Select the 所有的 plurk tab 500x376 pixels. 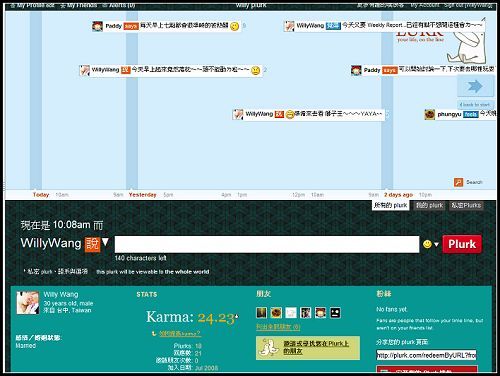[x=390, y=205]
